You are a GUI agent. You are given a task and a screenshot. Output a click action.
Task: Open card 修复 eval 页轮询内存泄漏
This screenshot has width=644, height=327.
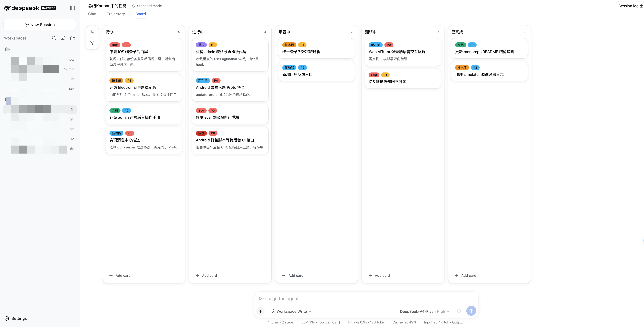coord(230,114)
